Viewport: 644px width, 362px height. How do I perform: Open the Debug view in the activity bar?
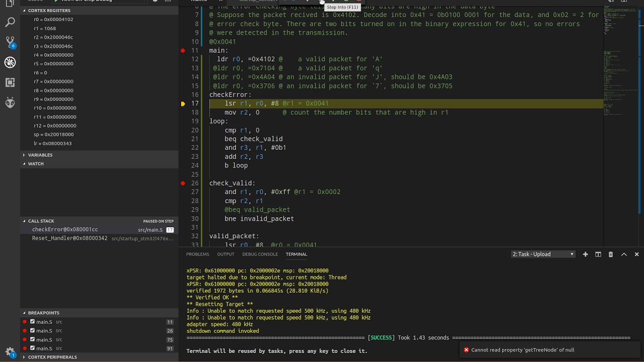point(10,62)
